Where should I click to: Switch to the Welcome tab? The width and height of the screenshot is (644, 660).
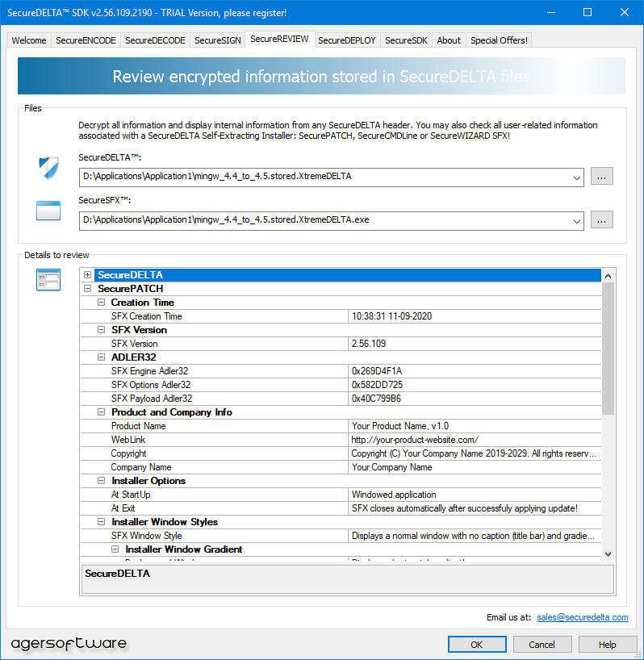click(29, 40)
